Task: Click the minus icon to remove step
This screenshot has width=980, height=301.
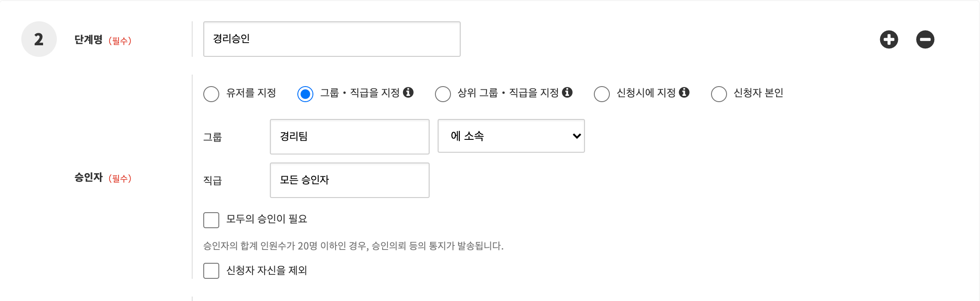Action: (x=925, y=40)
